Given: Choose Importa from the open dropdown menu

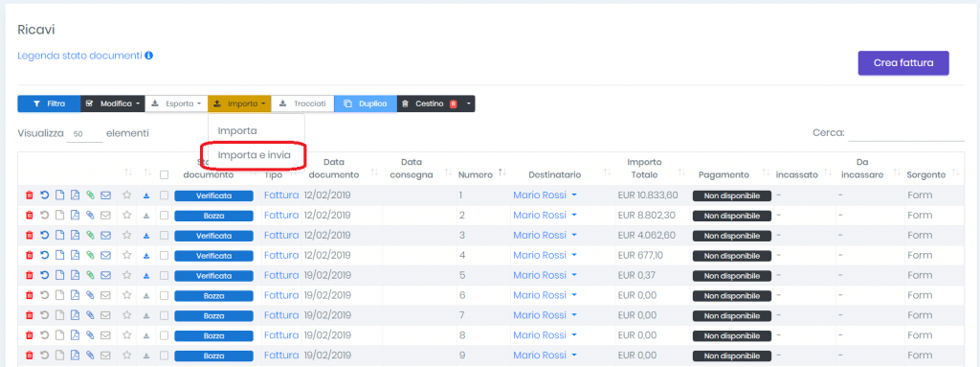Looking at the screenshot, I should coord(237,131).
